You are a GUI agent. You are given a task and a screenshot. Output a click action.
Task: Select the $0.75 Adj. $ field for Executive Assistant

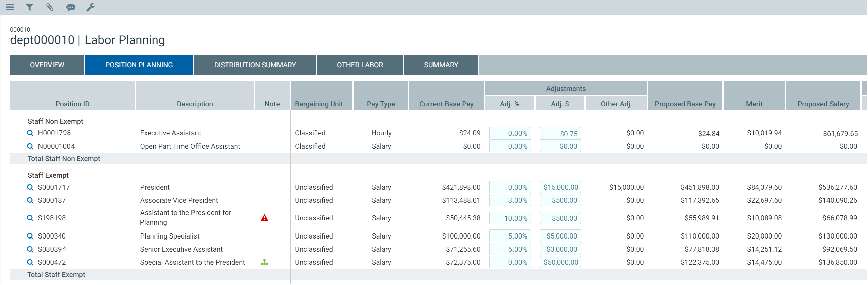click(x=560, y=133)
